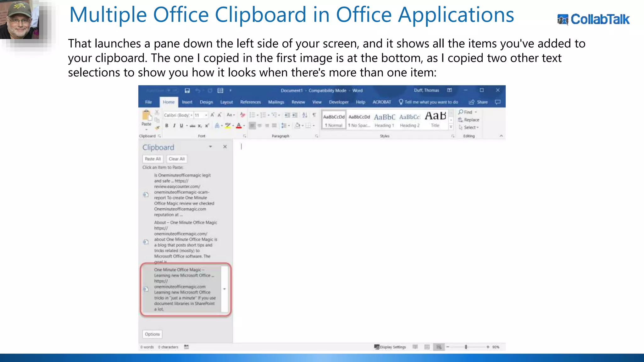Switch to the Design tab
The height and width of the screenshot is (362, 644).
coord(206,102)
